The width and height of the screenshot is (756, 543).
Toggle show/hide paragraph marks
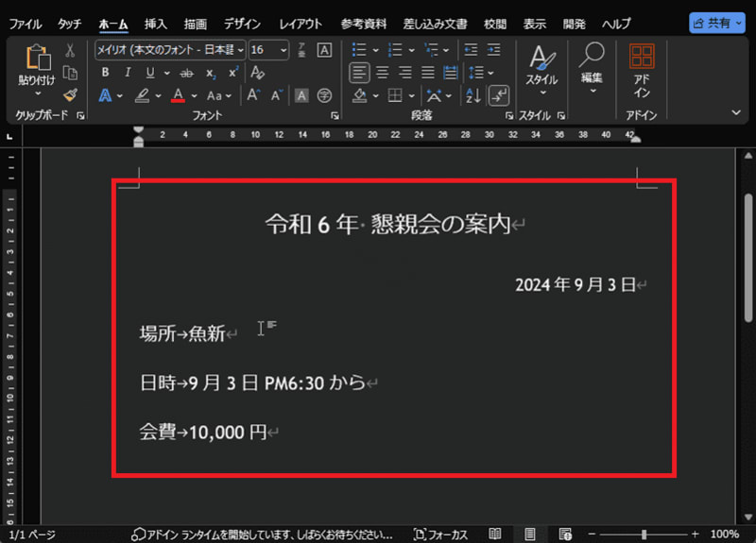pyautogui.click(x=500, y=95)
